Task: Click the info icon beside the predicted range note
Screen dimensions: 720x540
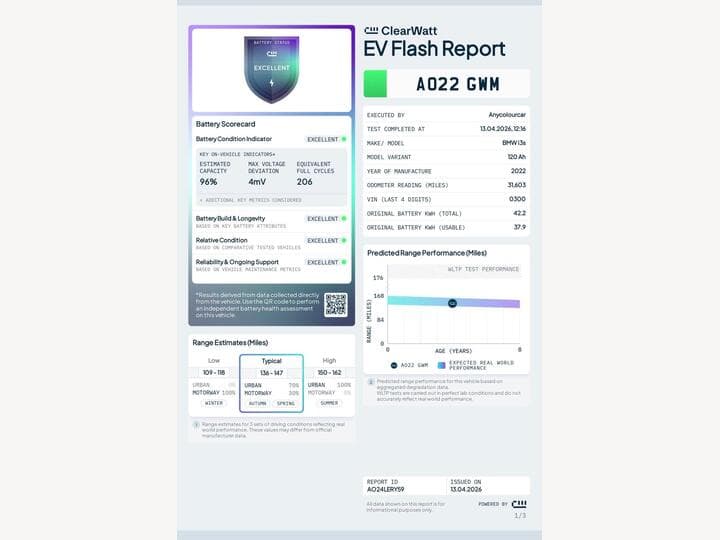Action: [x=371, y=382]
